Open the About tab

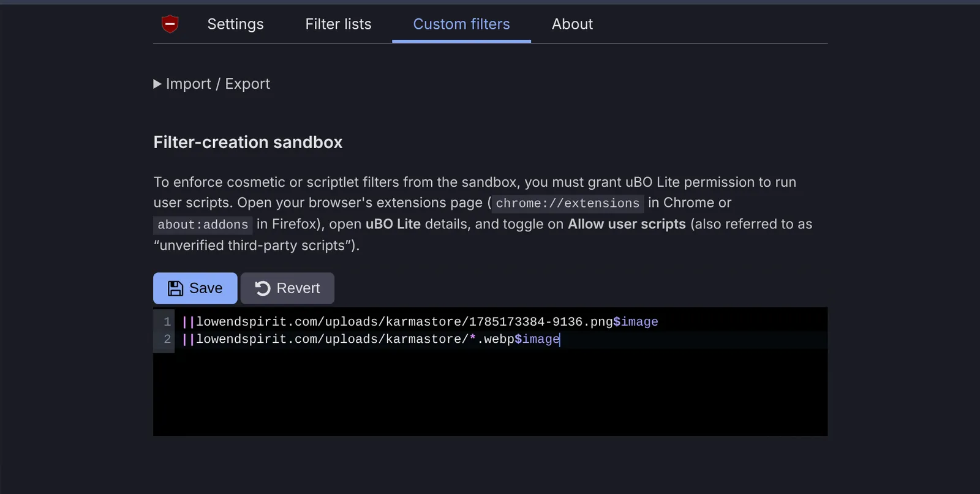[572, 24]
